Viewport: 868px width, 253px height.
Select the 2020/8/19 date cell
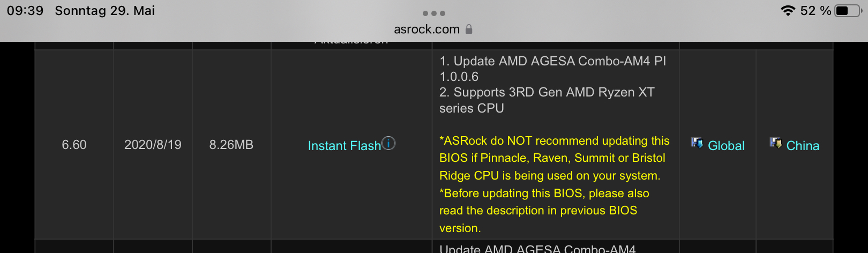pyautogui.click(x=153, y=145)
